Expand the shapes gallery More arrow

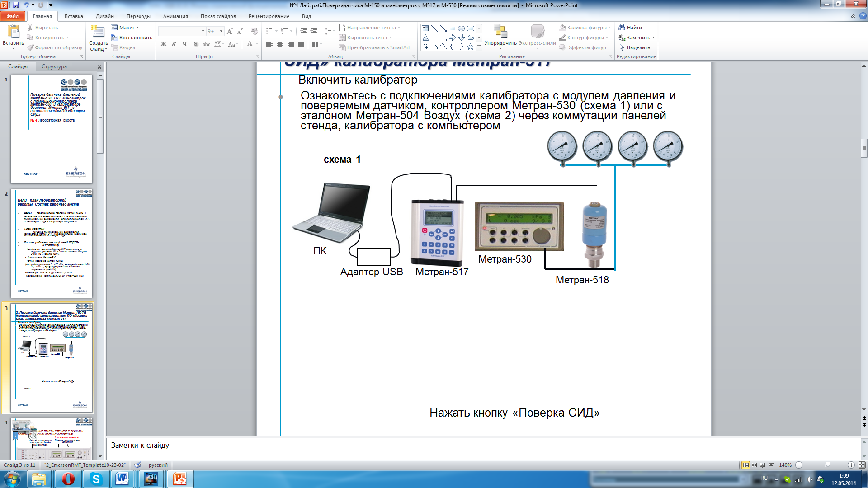click(x=479, y=47)
